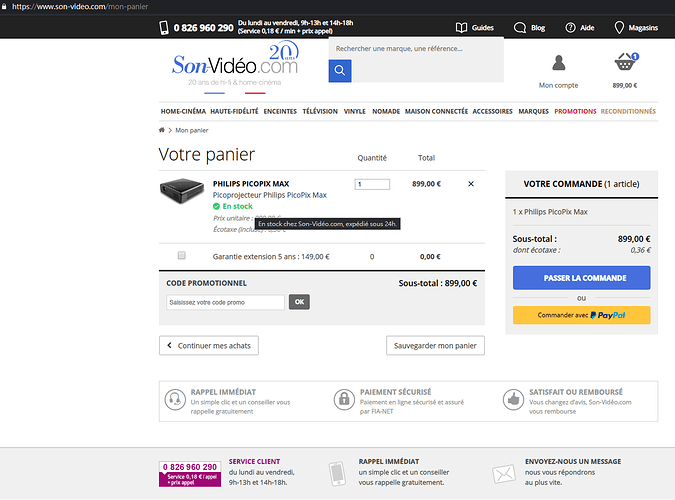Click the Passer la commande button

point(582,278)
